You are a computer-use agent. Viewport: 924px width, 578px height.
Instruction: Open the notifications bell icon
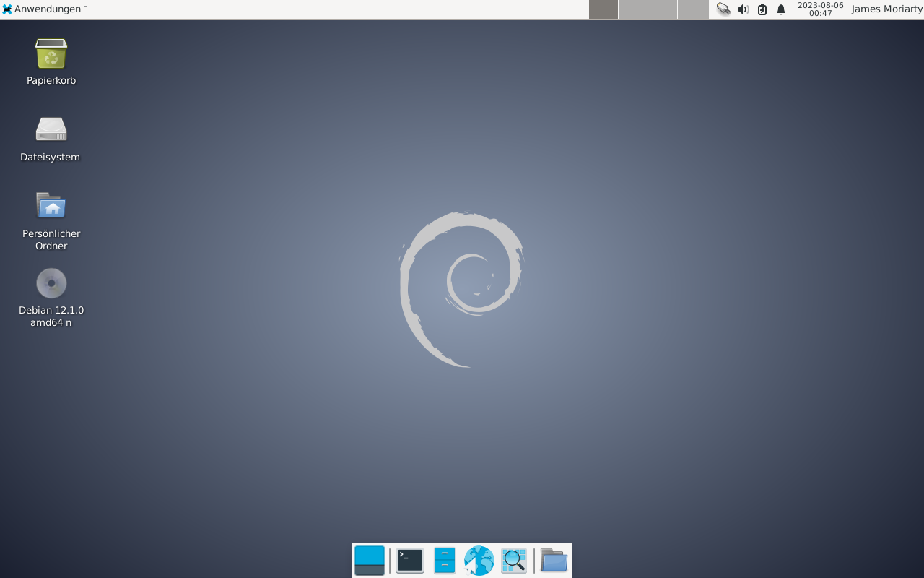[x=781, y=9]
